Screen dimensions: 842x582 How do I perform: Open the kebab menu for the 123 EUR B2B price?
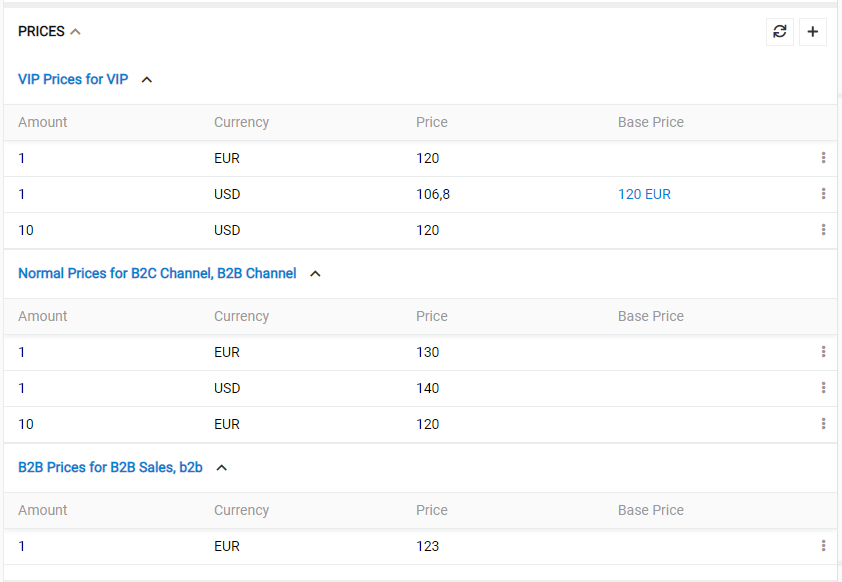click(823, 546)
